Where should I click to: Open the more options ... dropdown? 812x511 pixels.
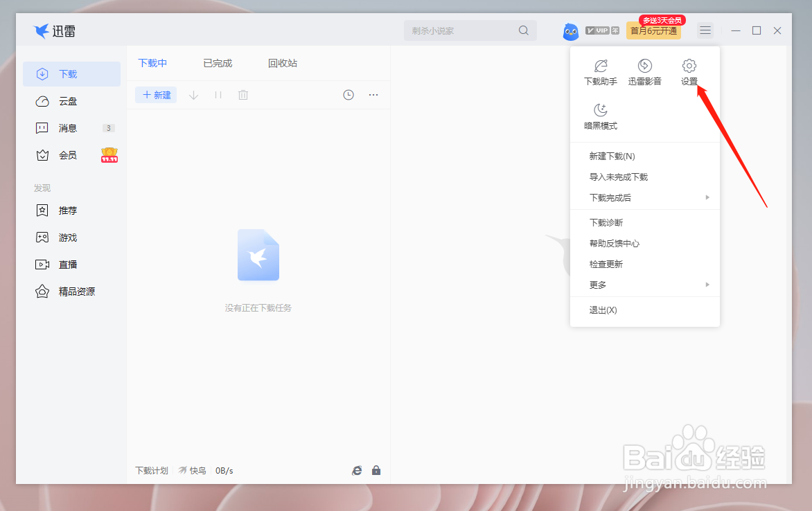pyautogui.click(x=373, y=94)
